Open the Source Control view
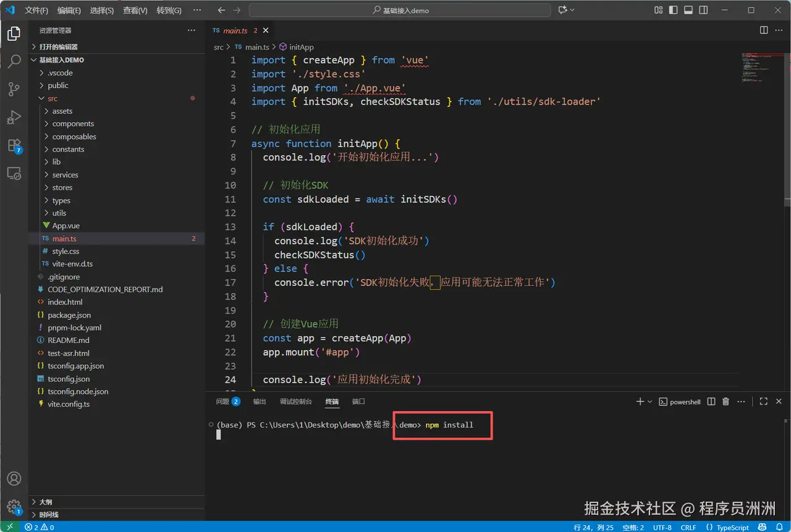This screenshot has width=791, height=532. coord(14,89)
